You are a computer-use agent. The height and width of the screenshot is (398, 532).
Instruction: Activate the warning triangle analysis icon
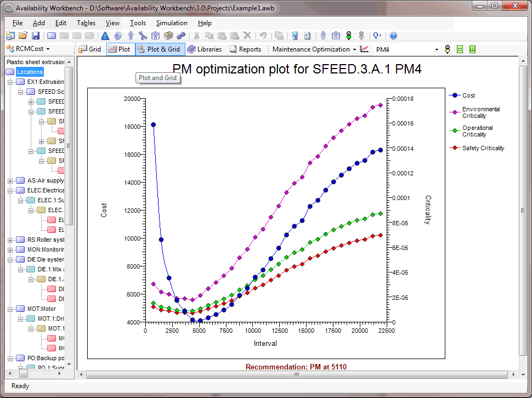point(104,36)
